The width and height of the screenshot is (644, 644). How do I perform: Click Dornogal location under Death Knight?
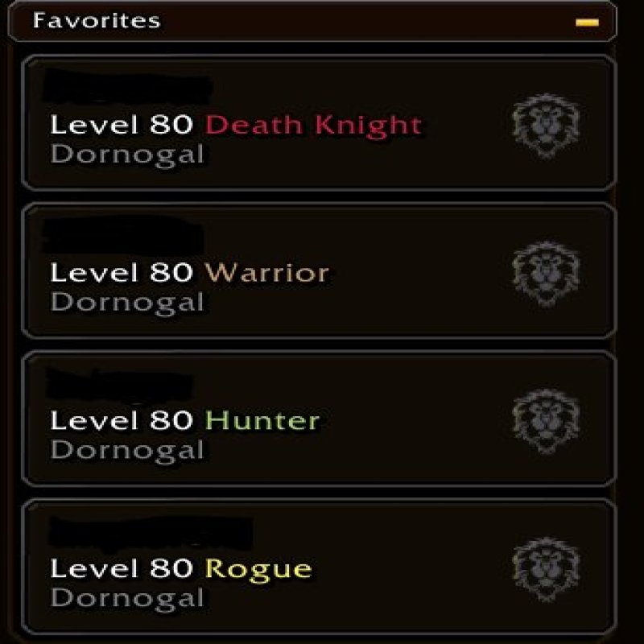point(127,155)
